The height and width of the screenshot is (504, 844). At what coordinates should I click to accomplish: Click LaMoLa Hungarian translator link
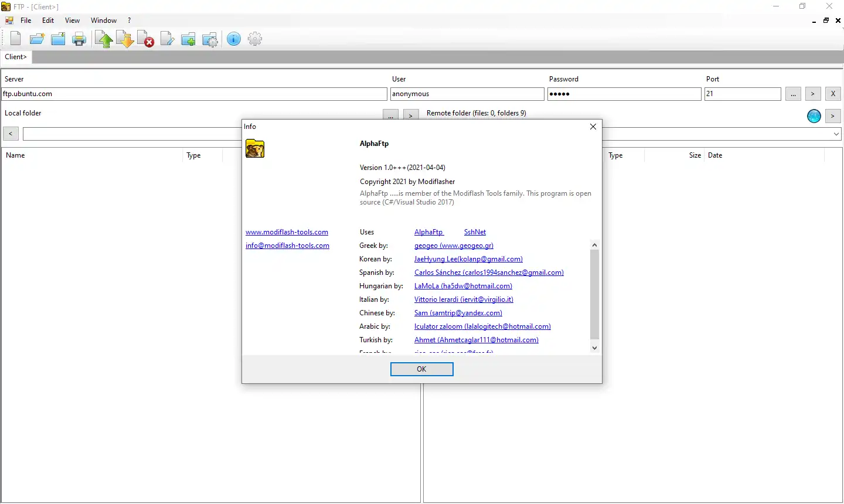click(x=463, y=286)
